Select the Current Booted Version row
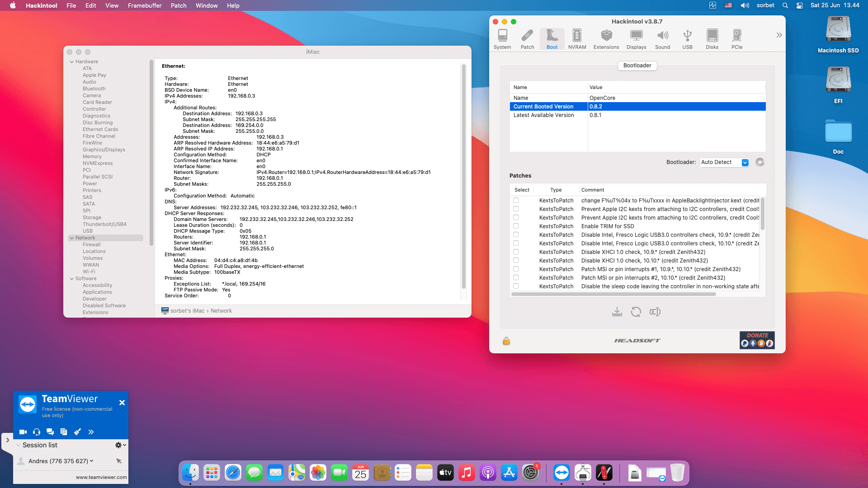The width and height of the screenshot is (868, 488). click(x=637, y=107)
